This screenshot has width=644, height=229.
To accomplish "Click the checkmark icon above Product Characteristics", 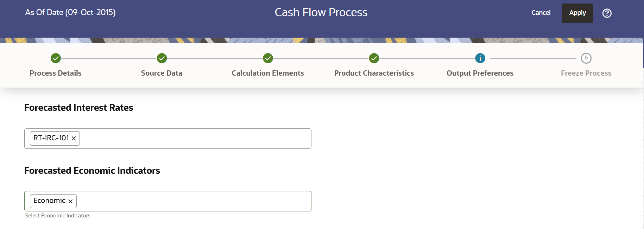I will (374, 58).
